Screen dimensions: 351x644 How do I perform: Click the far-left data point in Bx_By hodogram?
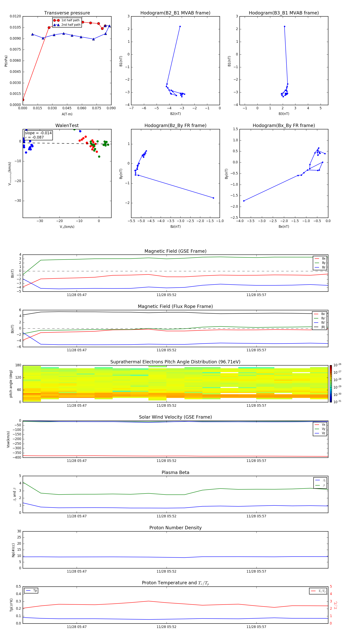pyautogui.click(x=244, y=201)
